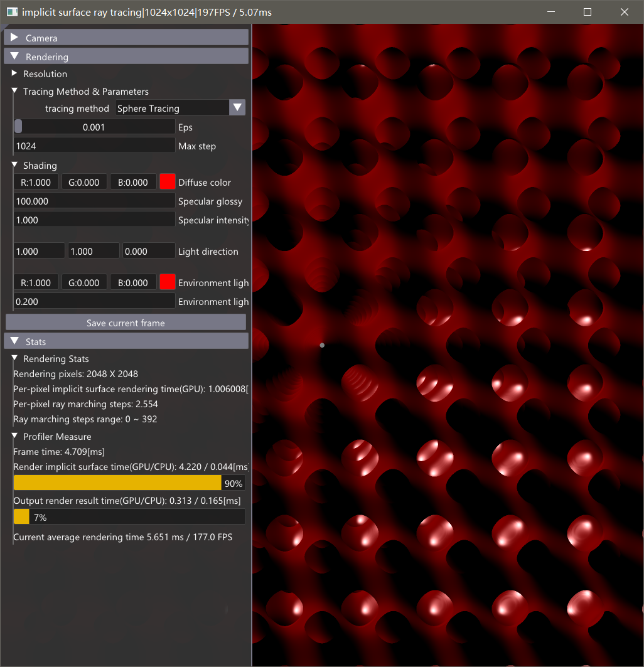The width and height of the screenshot is (644, 667).
Task: Click the application icon in title bar
Action: click(x=12, y=12)
